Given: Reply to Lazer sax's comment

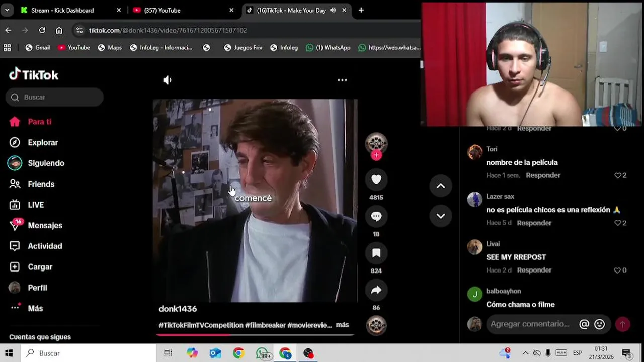Looking at the screenshot, I should pos(534,223).
